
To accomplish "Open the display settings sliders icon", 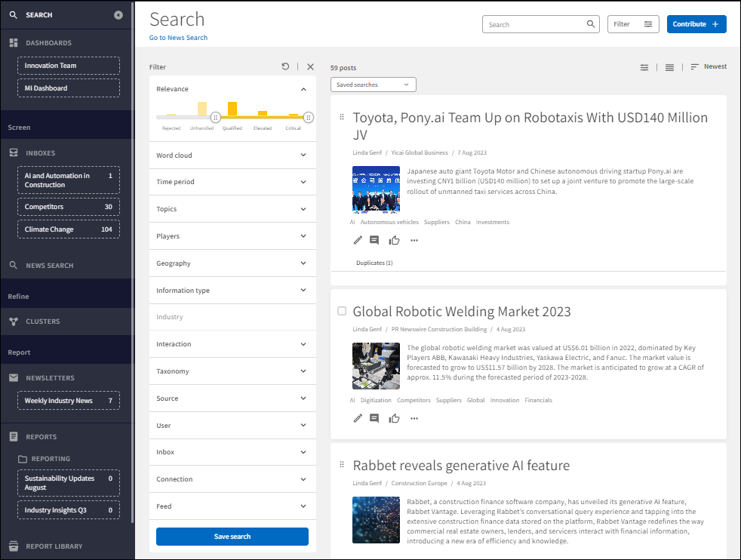I will [644, 67].
